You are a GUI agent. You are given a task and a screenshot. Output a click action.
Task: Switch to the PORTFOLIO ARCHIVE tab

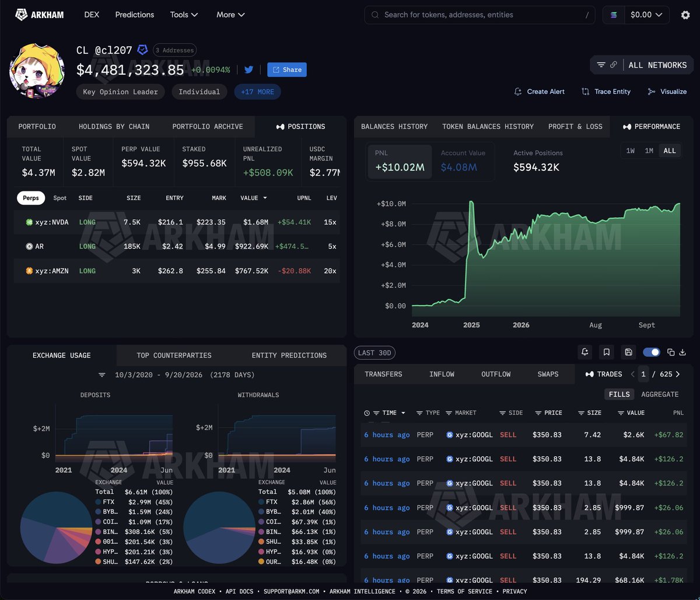208,126
